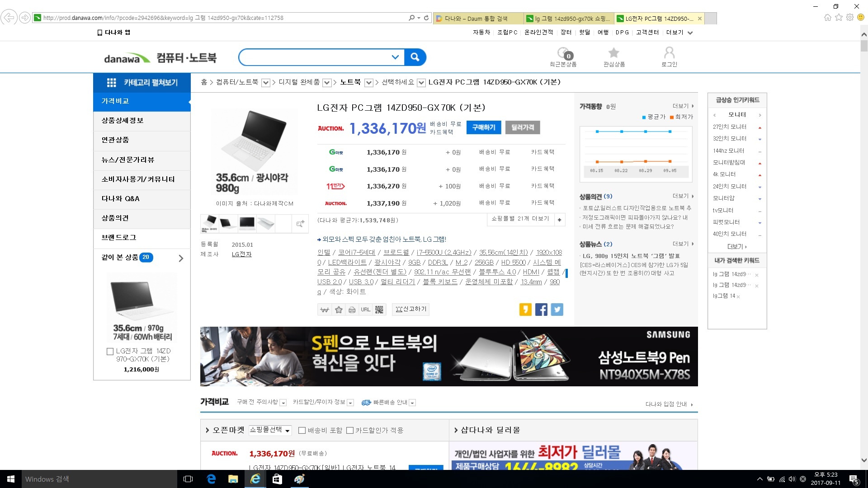The image size is (868, 488).
Task: Open 선택하세요 breadcrumb dropdown
Action: coord(421,83)
